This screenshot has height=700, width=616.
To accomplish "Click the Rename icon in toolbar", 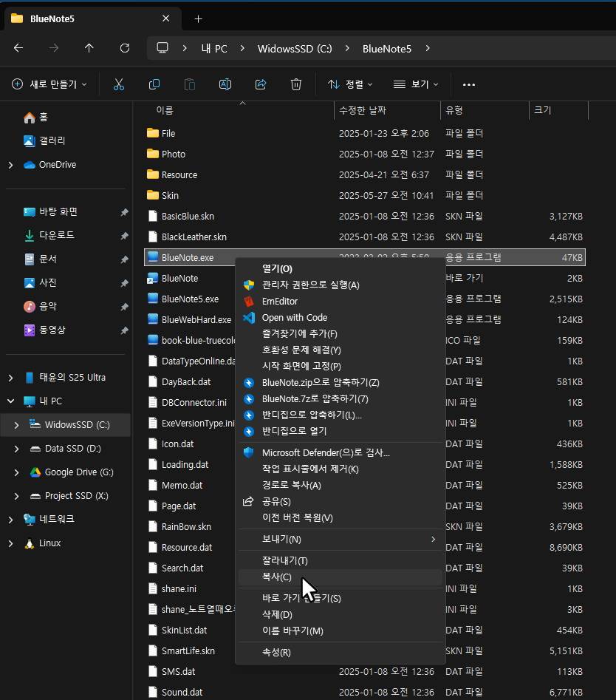I will (225, 84).
